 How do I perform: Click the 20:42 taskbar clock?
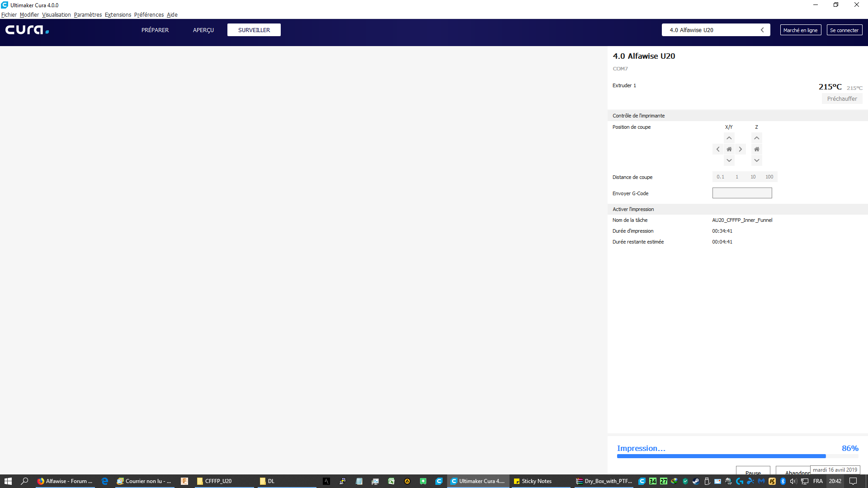[835, 481]
